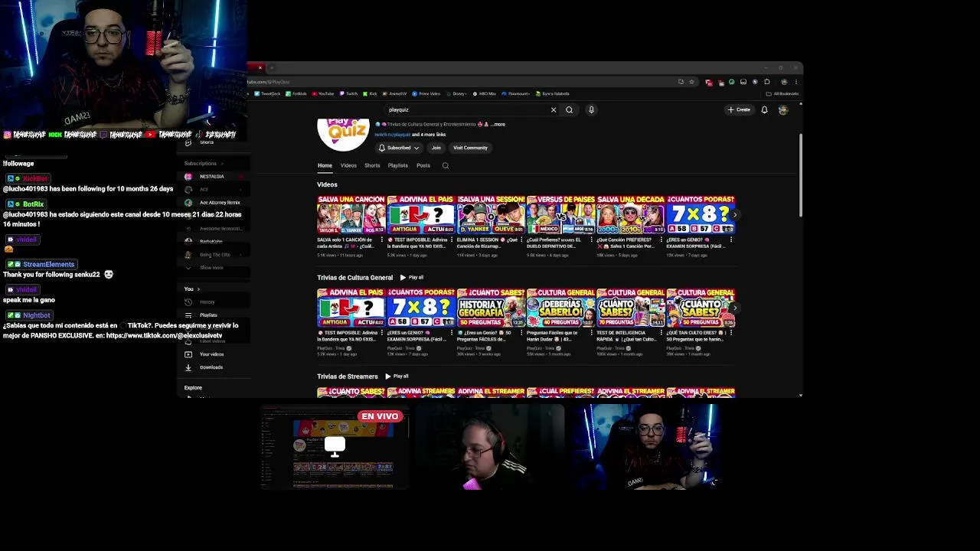Expand the channel description with ...more
This screenshot has height=551, width=980.
coord(498,124)
